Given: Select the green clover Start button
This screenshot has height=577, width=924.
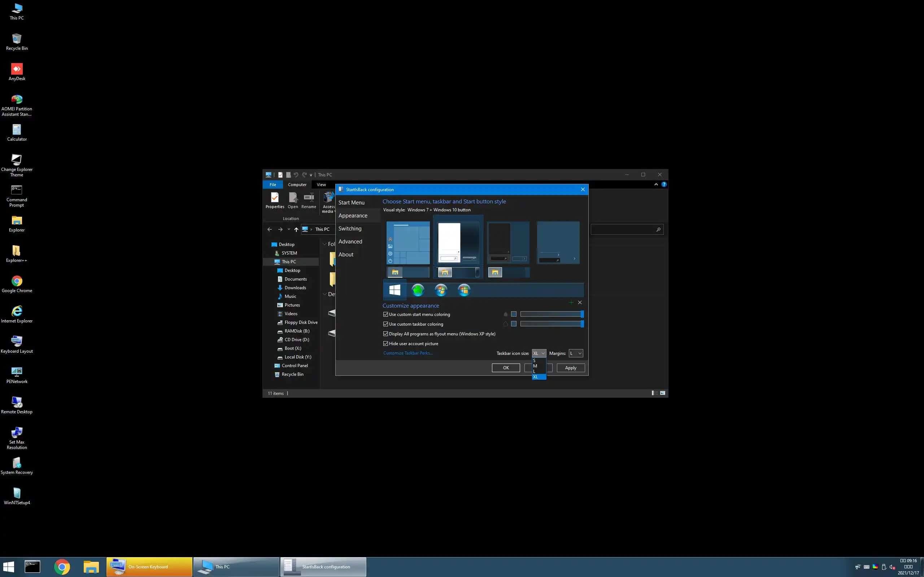Looking at the screenshot, I should click(x=418, y=290).
